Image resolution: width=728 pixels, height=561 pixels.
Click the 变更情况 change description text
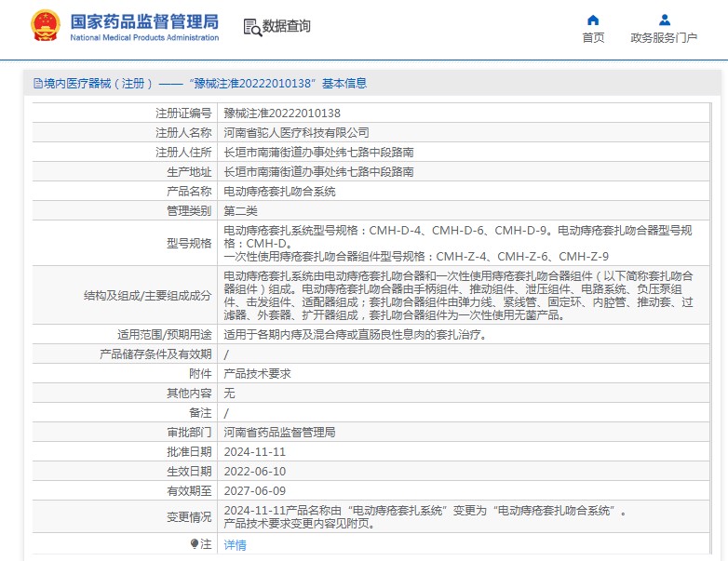(x=425, y=517)
